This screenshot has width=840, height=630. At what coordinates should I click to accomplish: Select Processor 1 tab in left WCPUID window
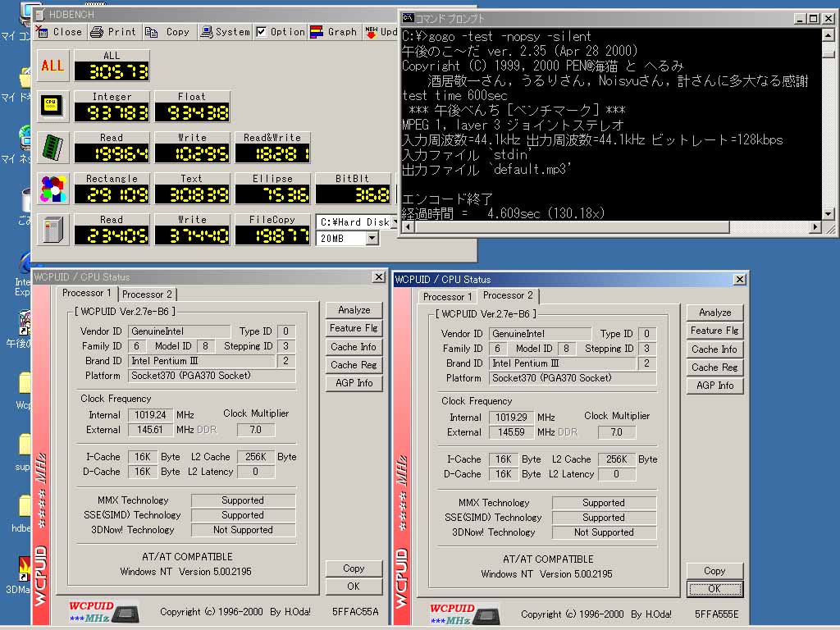(86, 293)
